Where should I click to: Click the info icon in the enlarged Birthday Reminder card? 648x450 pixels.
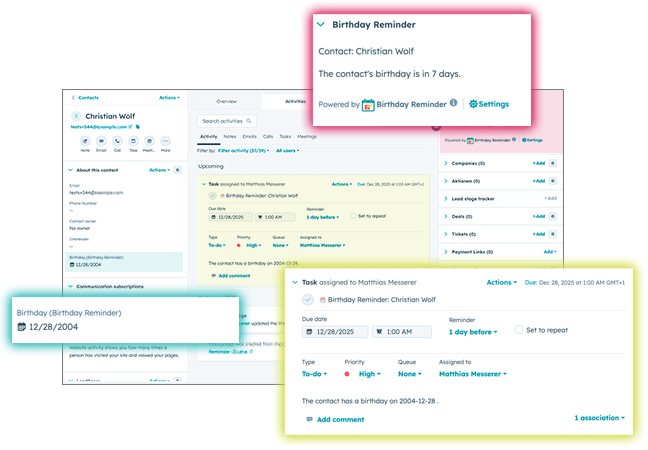(x=453, y=102)
